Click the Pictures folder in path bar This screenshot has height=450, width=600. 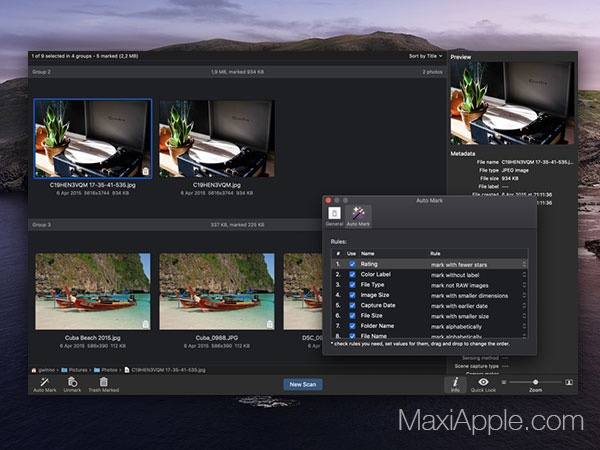75,370
